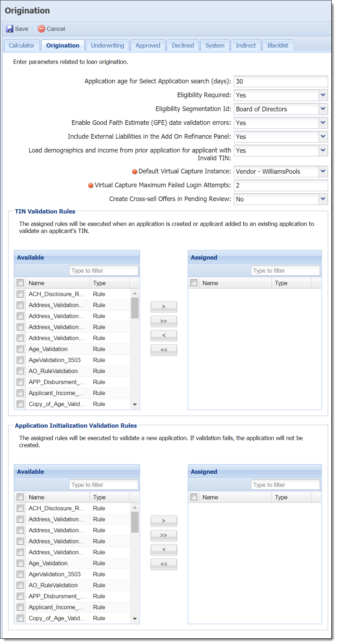Select the System tab

[215, 45]
